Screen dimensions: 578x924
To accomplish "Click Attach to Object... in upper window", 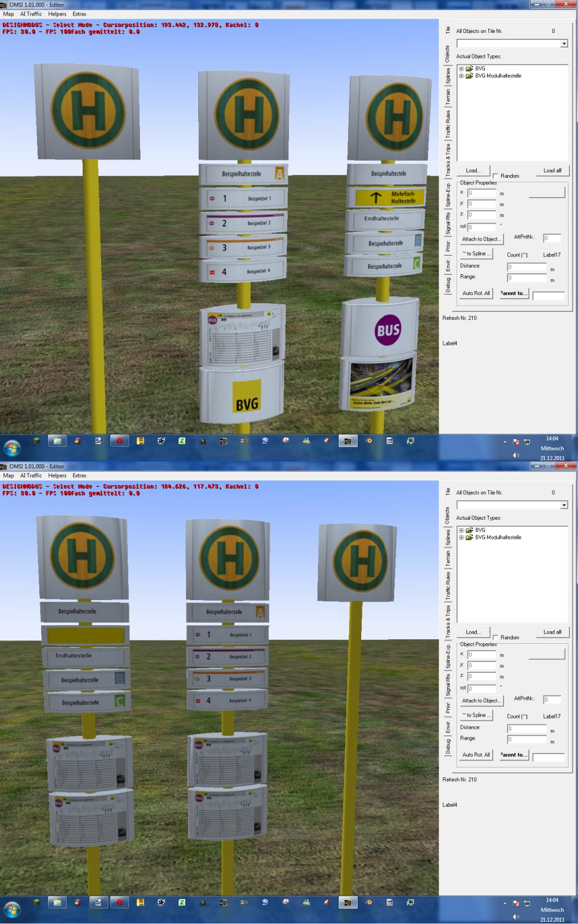I will 481,239.
